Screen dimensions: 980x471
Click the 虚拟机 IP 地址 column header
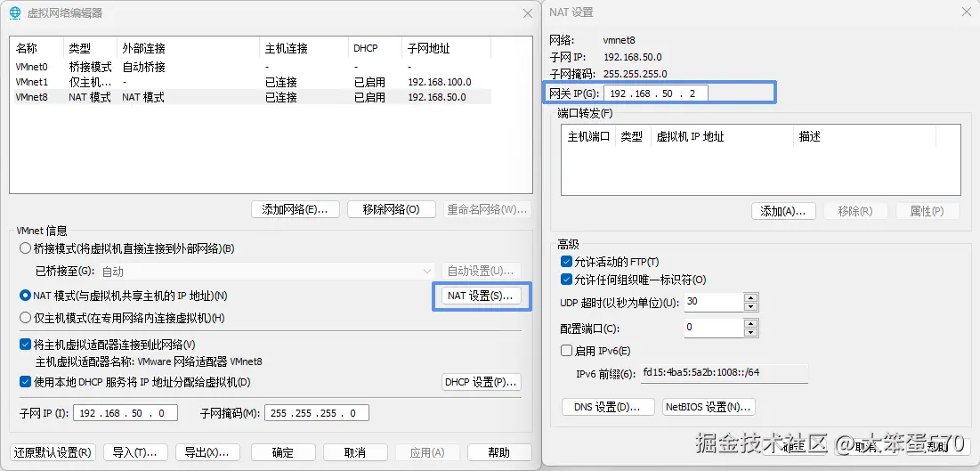[x=722, y=136]
